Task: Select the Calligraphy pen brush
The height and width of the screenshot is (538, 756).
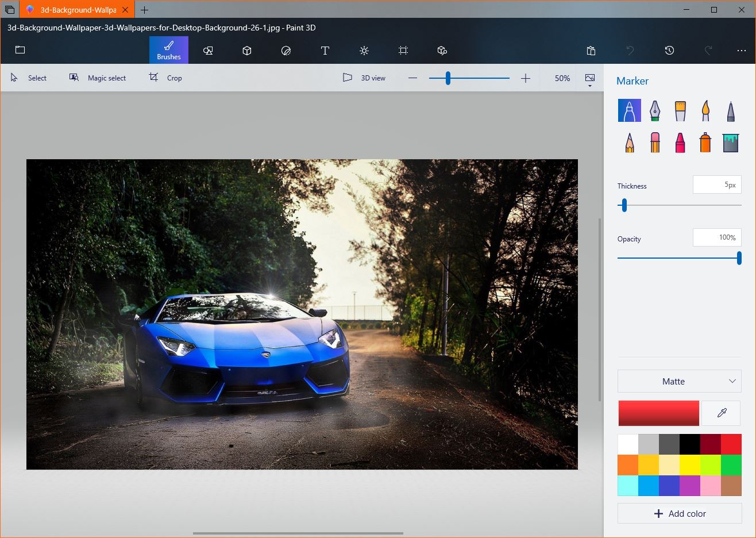Action: tap(655, 110)
